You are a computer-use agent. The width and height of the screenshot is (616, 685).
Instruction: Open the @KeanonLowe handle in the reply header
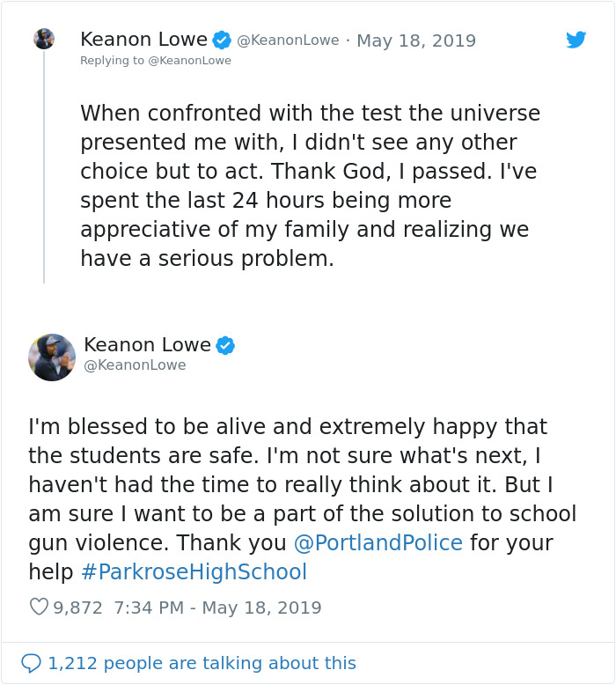288,41
